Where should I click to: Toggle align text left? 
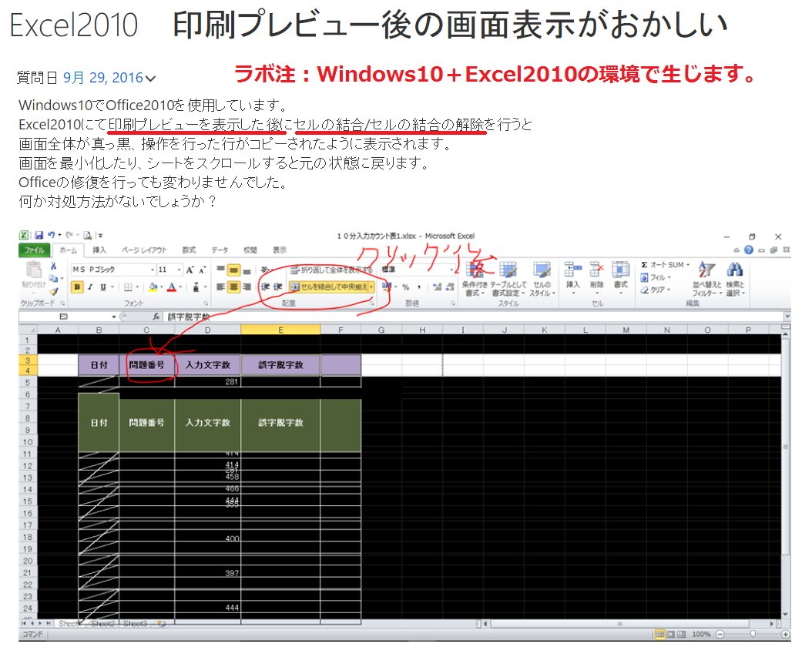pyautogui.click(x=220, y=287)
